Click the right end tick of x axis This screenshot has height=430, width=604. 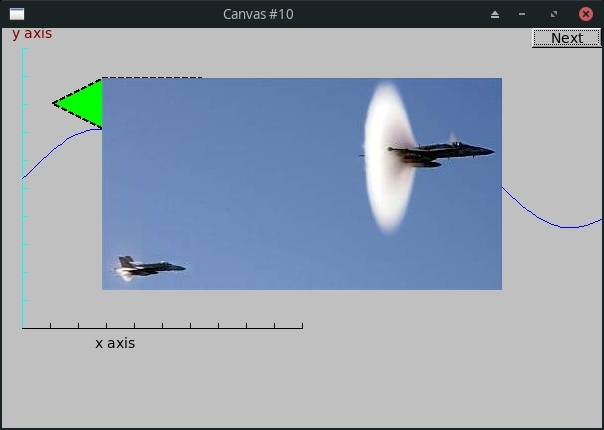pyautogui.click(x=303, y=326)
